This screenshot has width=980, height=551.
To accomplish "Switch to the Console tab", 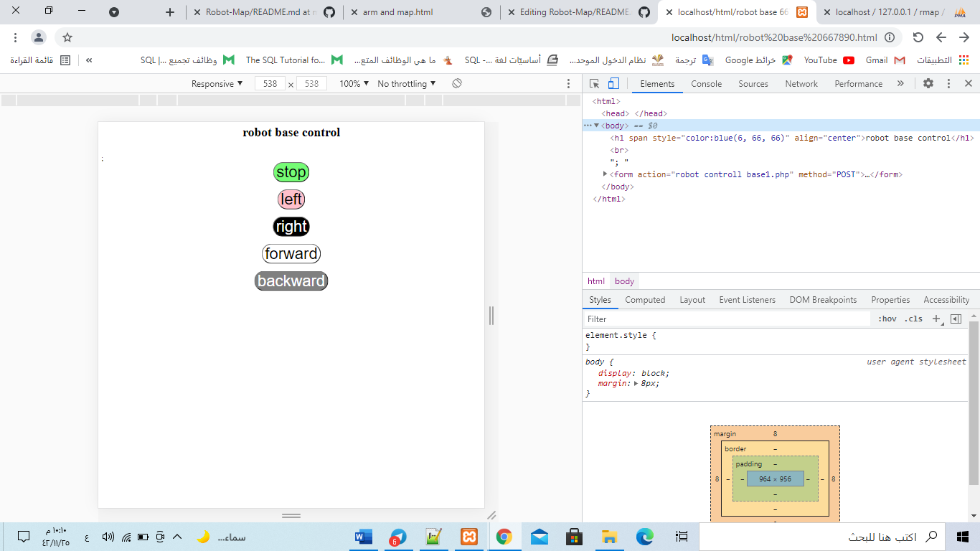I will click(707, 84).
